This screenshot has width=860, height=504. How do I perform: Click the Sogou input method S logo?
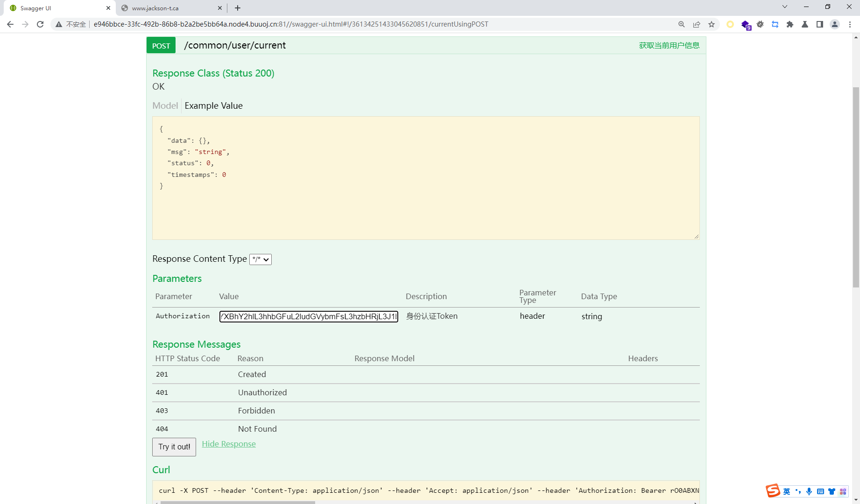click(x=773, y=490)
